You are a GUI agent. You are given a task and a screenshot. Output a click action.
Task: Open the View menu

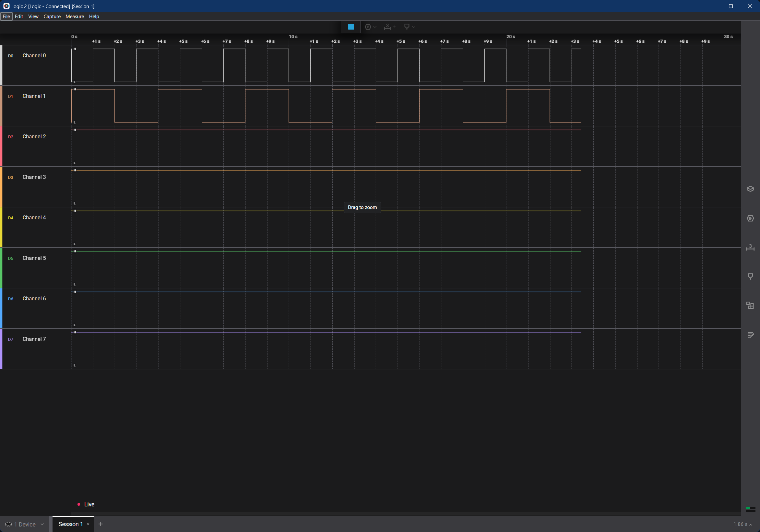click(33, 17)
